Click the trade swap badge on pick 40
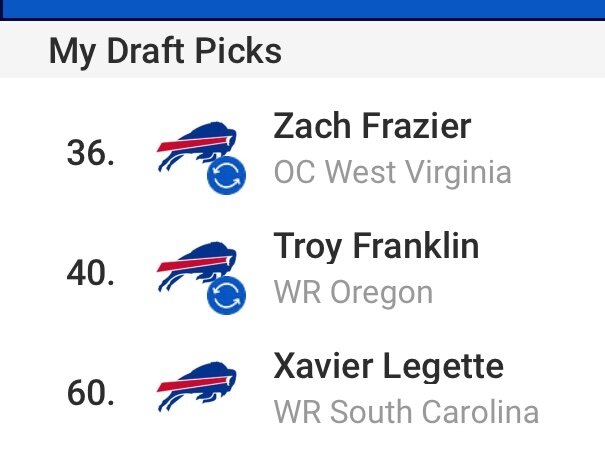The width and height of the screenshot is (605, 449). [x=226, y=295]
